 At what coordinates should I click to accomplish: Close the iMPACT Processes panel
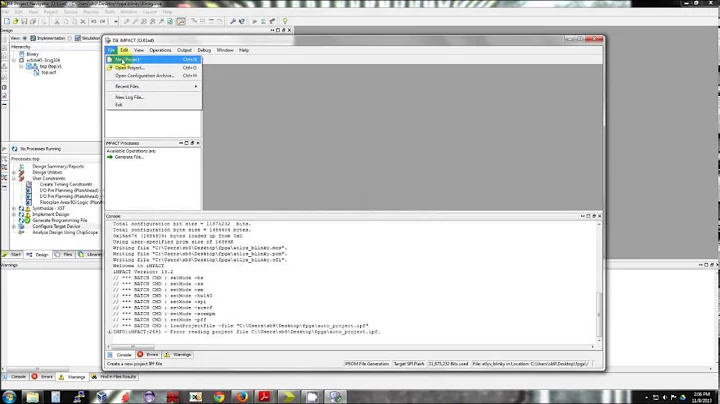point(198,143)
